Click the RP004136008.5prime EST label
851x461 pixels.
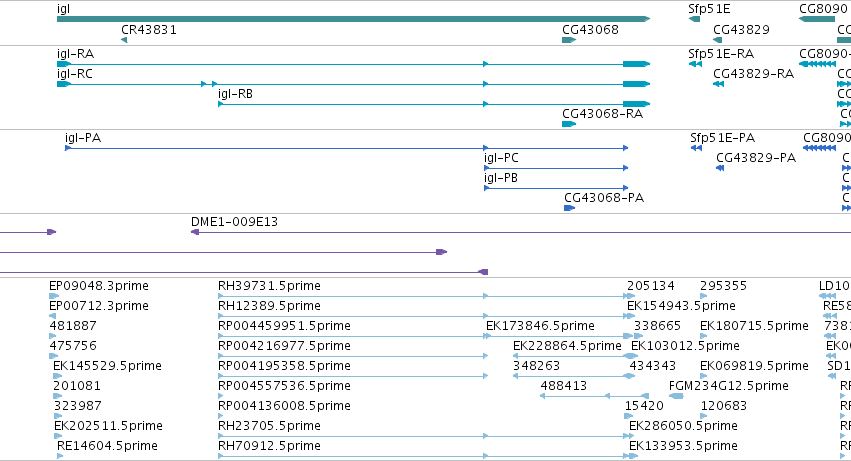[x=284, y=406]
